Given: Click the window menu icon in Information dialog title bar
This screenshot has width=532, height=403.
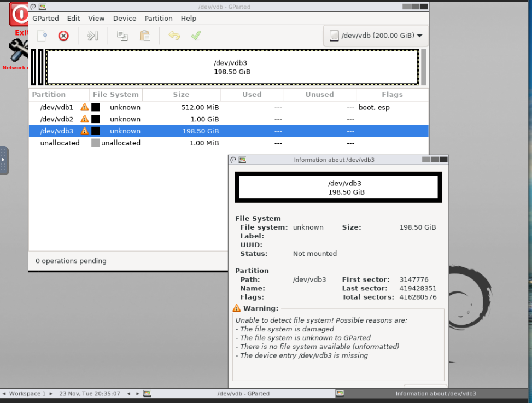Looking at the screenshot, I should coord(233,160).
